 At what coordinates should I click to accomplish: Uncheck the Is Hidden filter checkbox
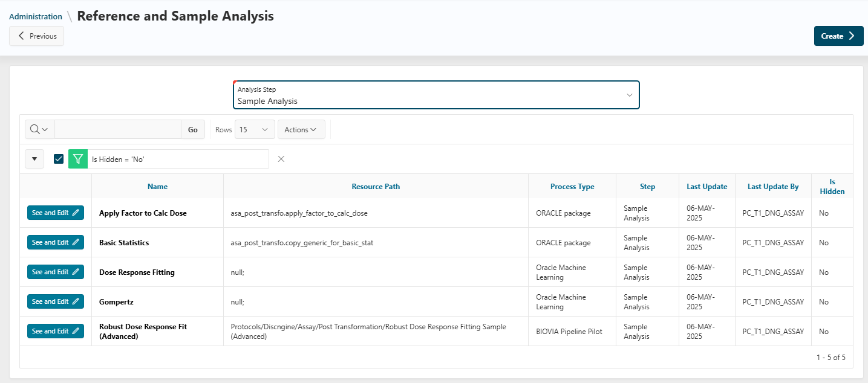point(59,159)
